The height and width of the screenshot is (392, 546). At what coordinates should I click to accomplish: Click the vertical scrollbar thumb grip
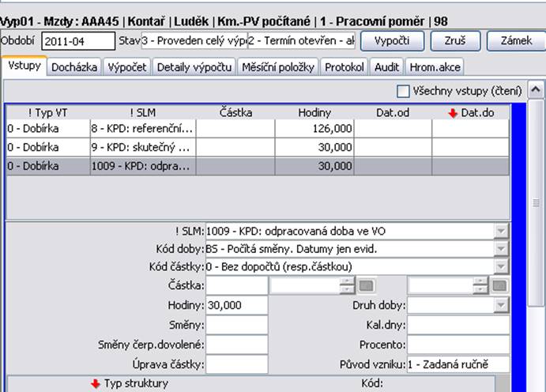(x=536, y=202)
